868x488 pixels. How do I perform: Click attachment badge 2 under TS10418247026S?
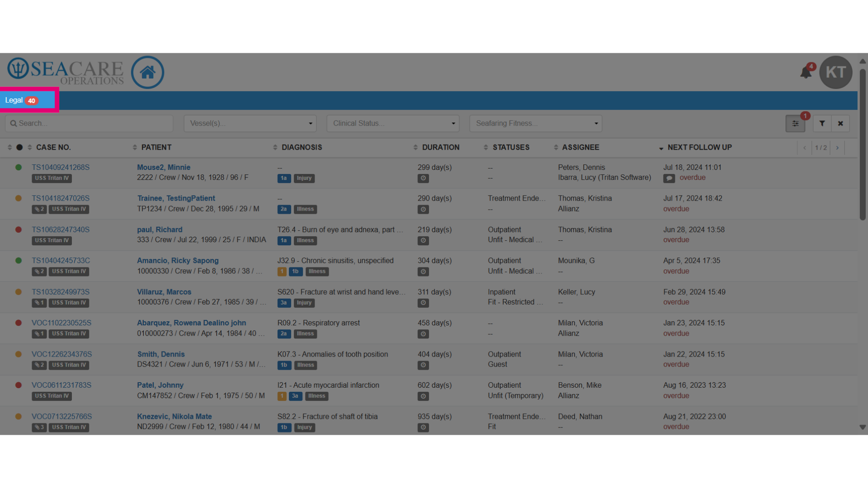39,209
